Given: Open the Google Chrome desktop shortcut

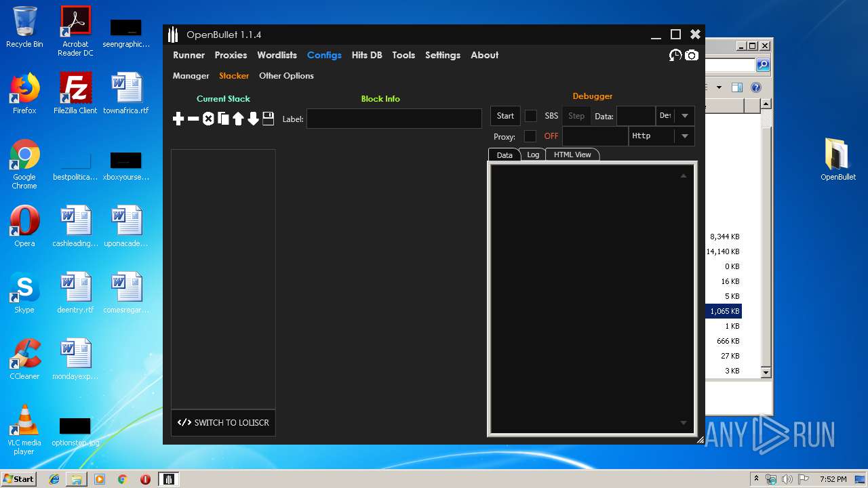Looking at the screenshot, I should pyautogui.click(x=24, y=165).
